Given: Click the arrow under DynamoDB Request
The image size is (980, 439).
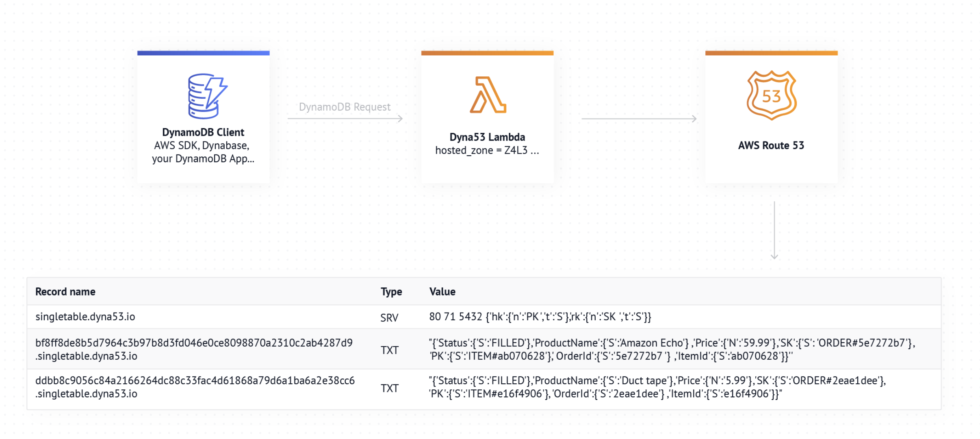Looking at the screenshot, I should pyautogui.click(x=345, y=119).
